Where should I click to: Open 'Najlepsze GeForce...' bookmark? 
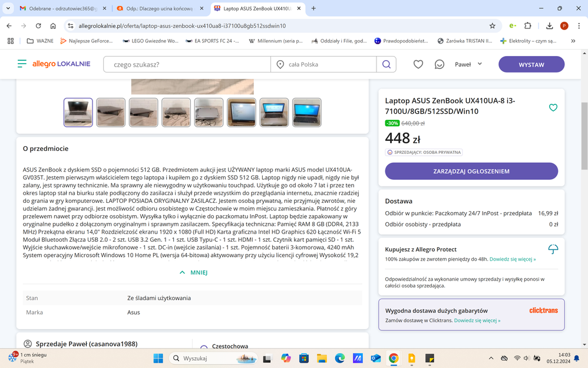[x=87, y=41]
